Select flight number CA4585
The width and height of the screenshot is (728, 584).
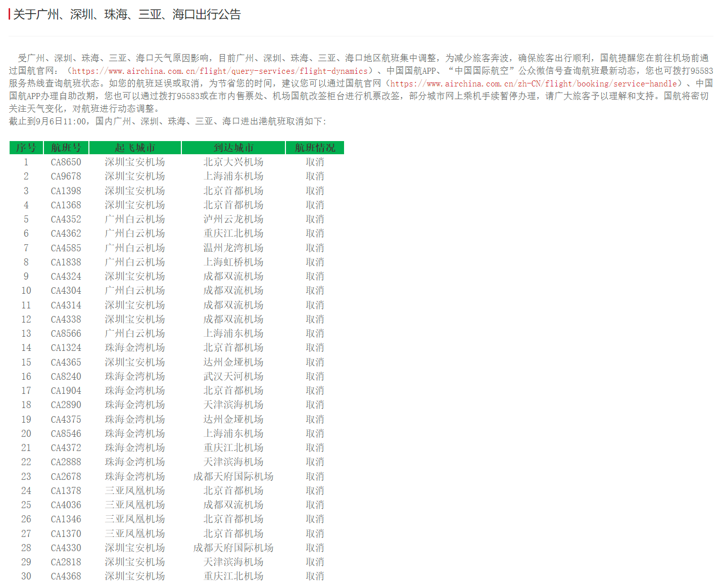(66, 248)
